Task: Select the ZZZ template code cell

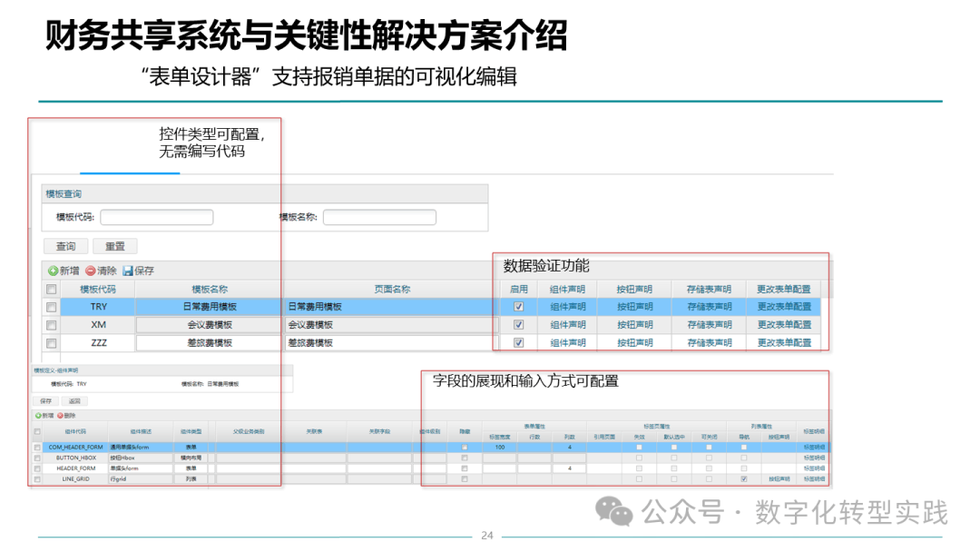Action: tap(99, 343)
